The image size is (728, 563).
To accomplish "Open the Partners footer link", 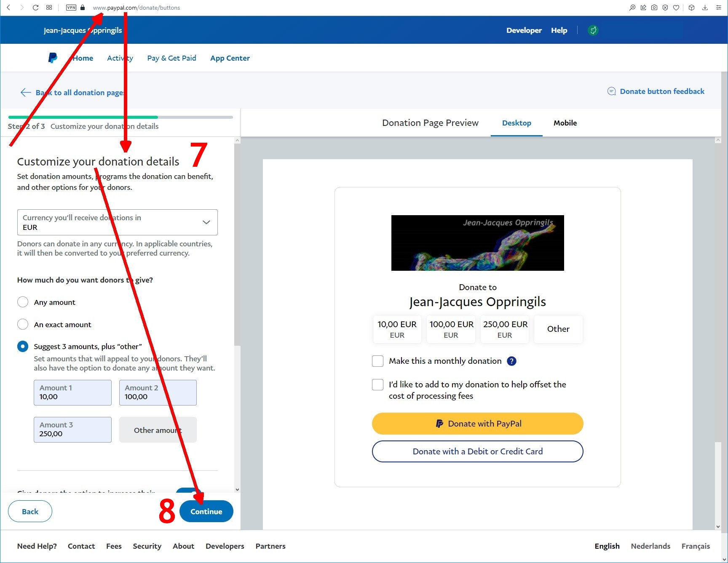I will (270, 546).
